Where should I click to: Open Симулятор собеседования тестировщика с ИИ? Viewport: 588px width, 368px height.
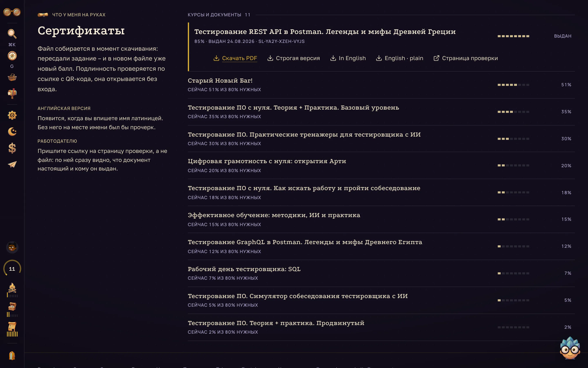pos(381,300)
